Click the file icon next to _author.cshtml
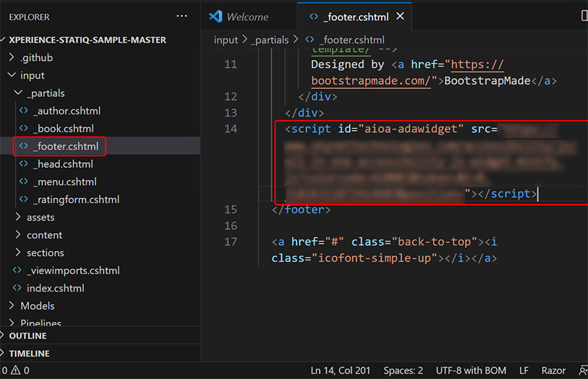This screenshot has width=588, height=379. 23,111
